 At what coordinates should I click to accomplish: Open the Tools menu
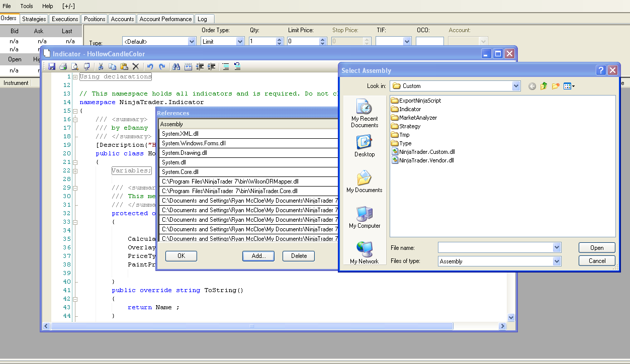(27, 6)
